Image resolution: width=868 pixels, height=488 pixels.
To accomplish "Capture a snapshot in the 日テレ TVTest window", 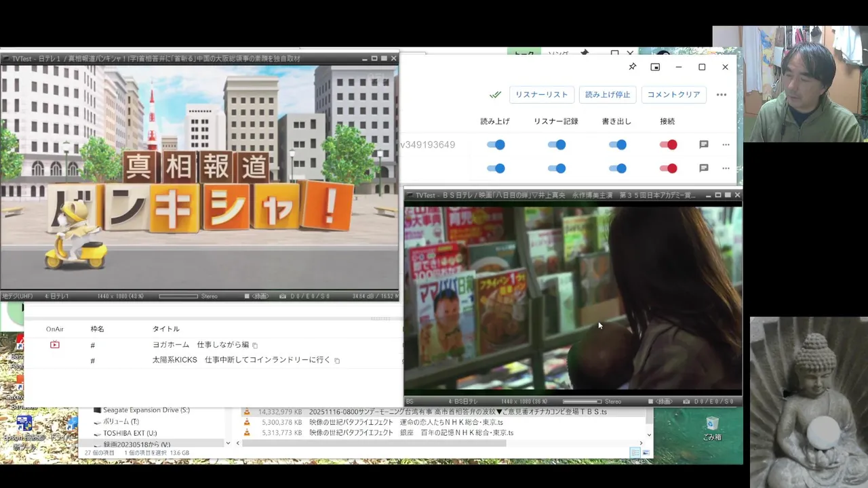I will click(283, 296).
